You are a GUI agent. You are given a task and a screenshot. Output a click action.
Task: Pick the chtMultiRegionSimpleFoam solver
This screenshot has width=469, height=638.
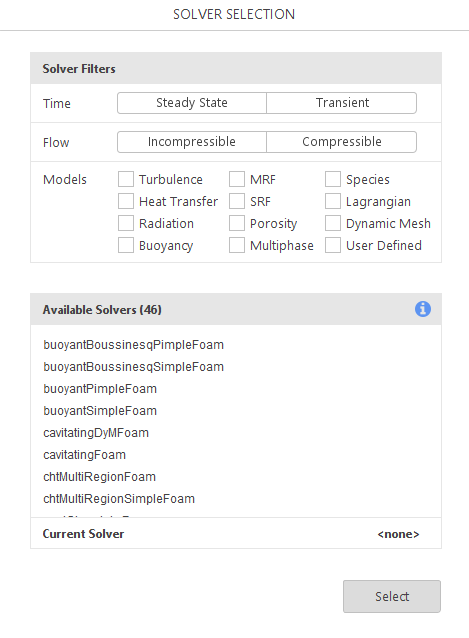(119, 499)
